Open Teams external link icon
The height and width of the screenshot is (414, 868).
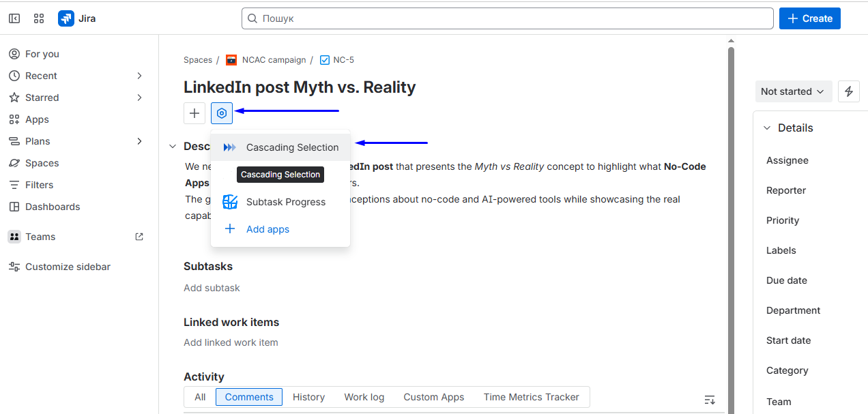[x=139, y=237]
